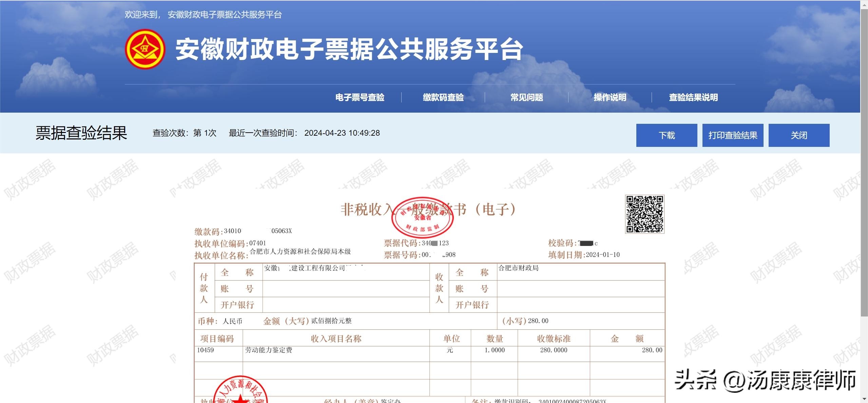
Task: Click the QR code on the payment receipt
Action: (644, 214)
